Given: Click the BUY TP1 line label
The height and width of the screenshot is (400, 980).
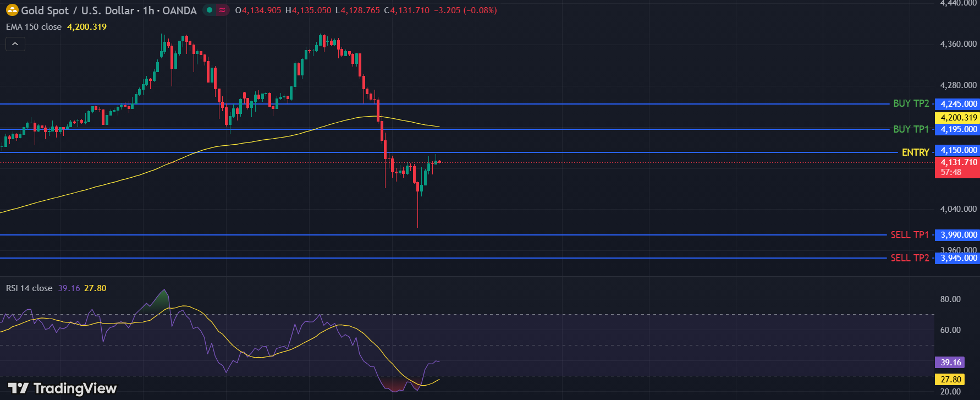Looking at the screenshot, I should [x=911, y=129].
